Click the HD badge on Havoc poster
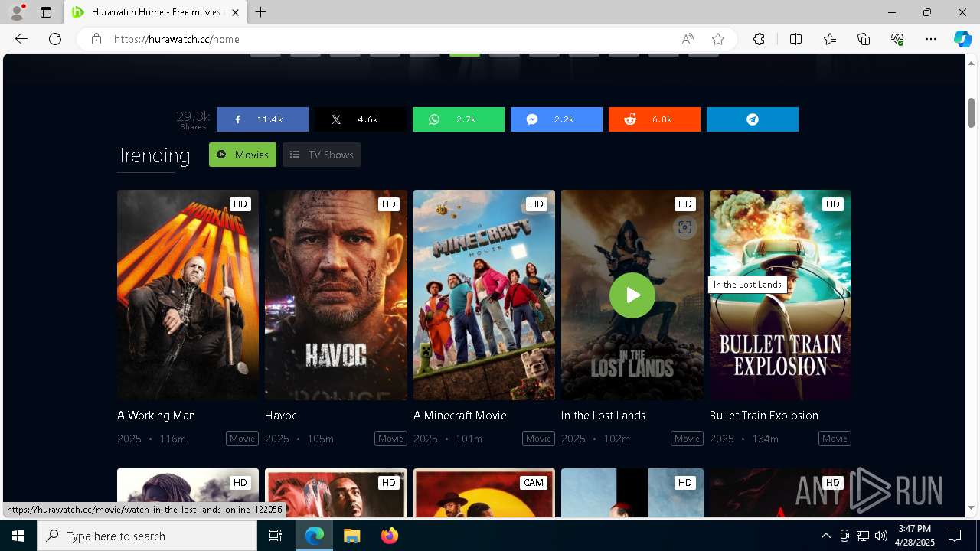 coord(389,204)
